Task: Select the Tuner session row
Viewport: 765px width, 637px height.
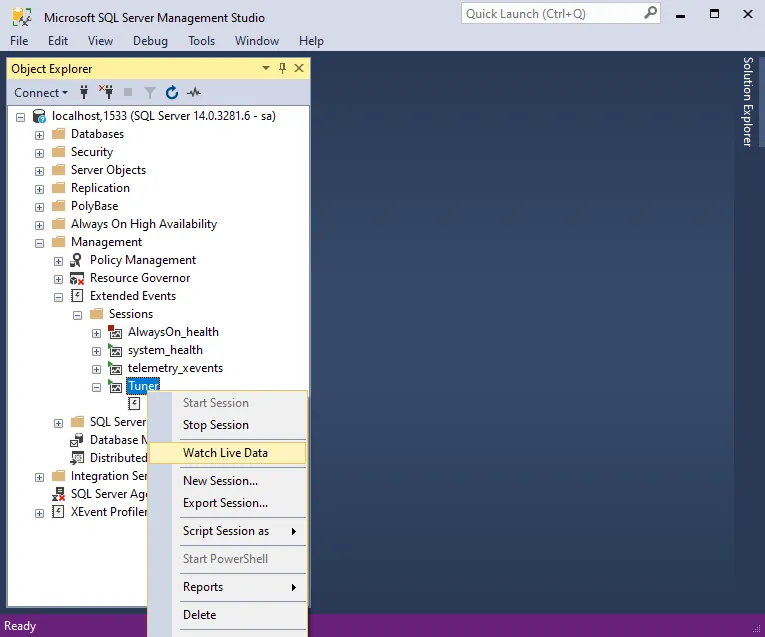Action: point(143,386)
